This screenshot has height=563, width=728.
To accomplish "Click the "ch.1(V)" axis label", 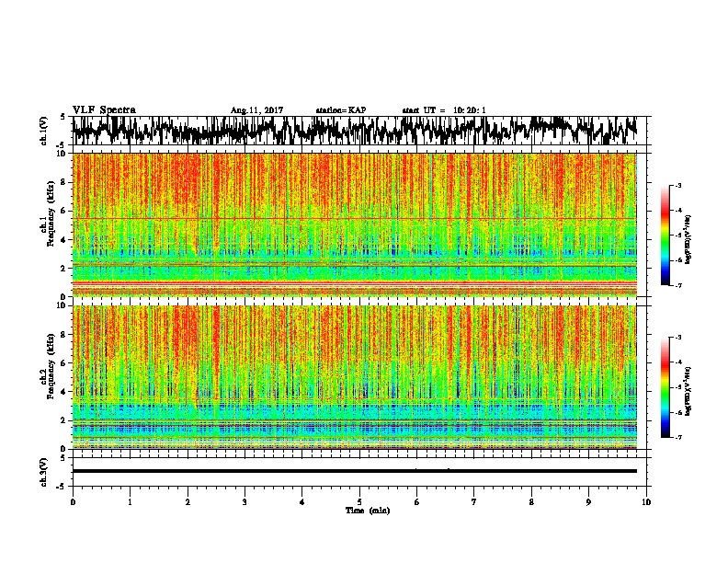I will [44, 131].
